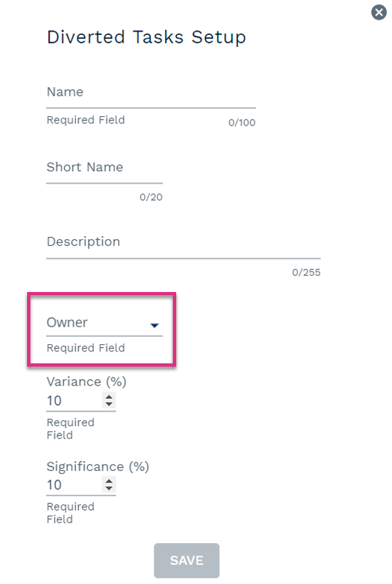Increase Significance (%) with up arrow

coord(109,481)
